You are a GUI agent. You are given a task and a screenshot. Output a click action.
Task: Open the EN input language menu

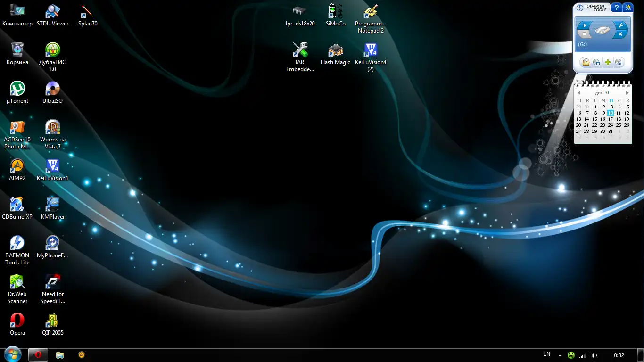click(x=546, y=354)
